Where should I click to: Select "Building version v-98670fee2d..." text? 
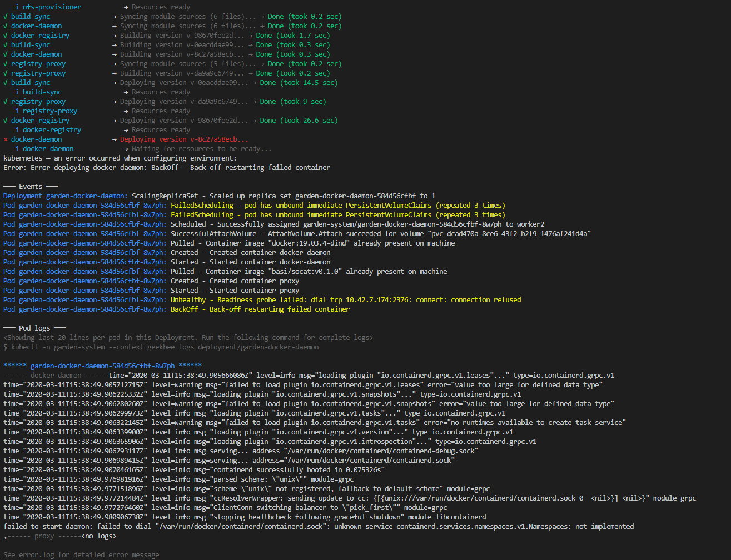(x=182, y=36)
